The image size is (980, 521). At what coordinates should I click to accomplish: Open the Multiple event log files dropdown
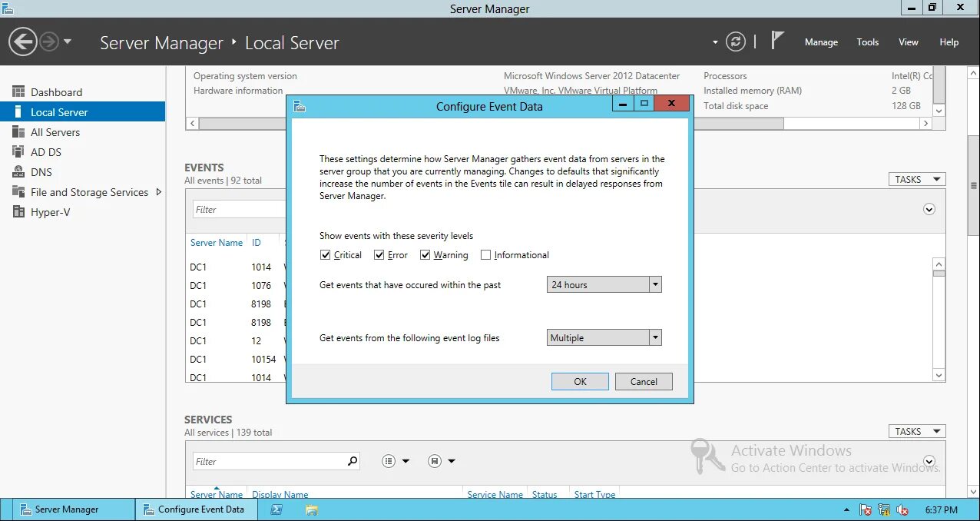[655, 337]
